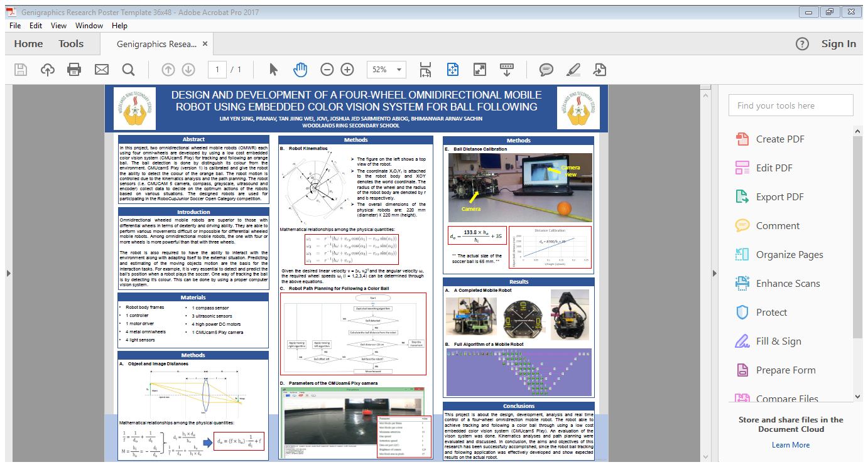Click the Conclusions section header
This screenshot has width=868, height=467.
pyautogui.click(x=519, y=406)
